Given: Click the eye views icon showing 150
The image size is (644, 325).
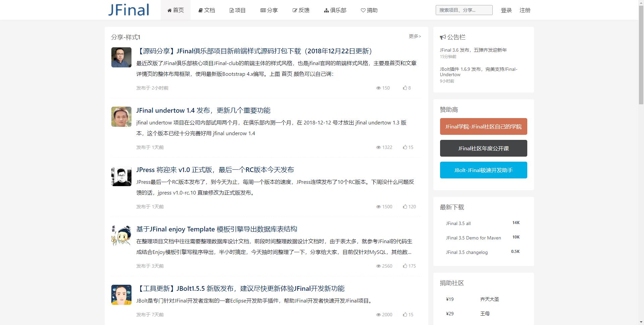Looking at the screenshot, I should [378, 88].
